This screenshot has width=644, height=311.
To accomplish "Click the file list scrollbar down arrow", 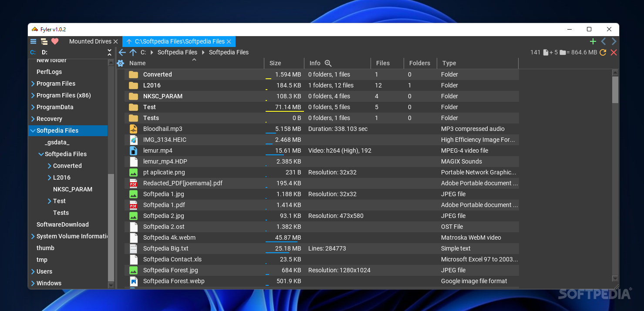I will (615, 278).
